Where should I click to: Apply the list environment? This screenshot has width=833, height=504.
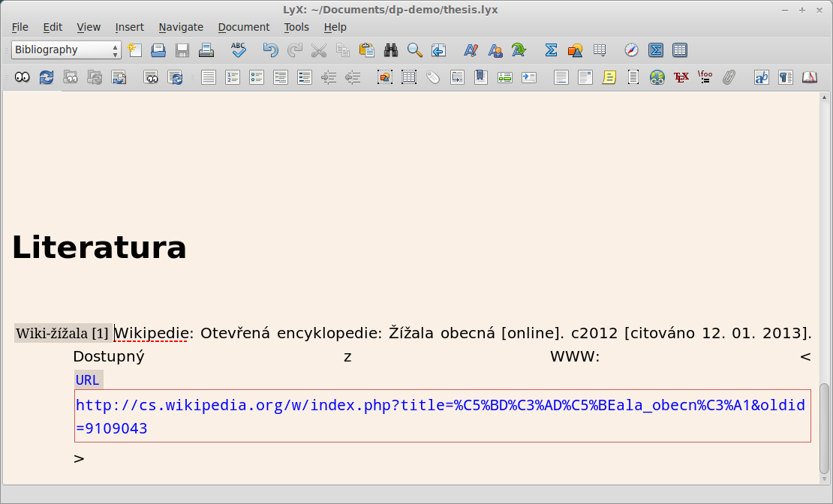tap(281, 77)
